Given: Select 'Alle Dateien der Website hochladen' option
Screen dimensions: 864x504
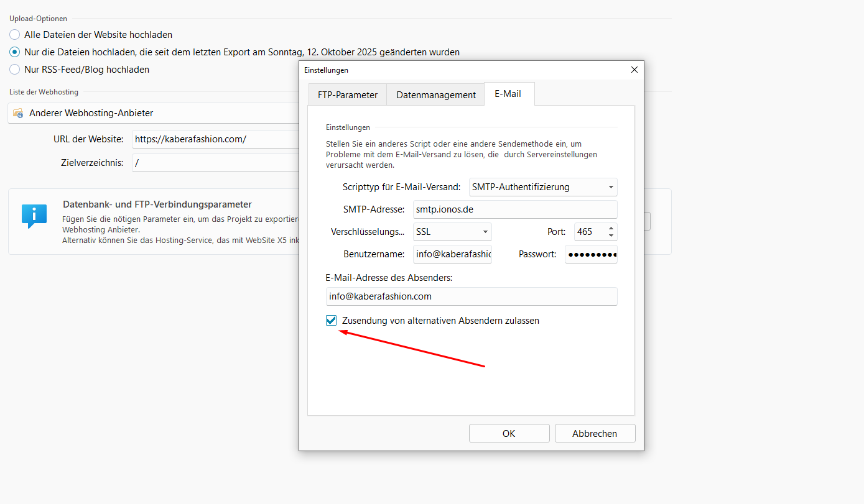Looking at the screenshot, I should 15,35.
